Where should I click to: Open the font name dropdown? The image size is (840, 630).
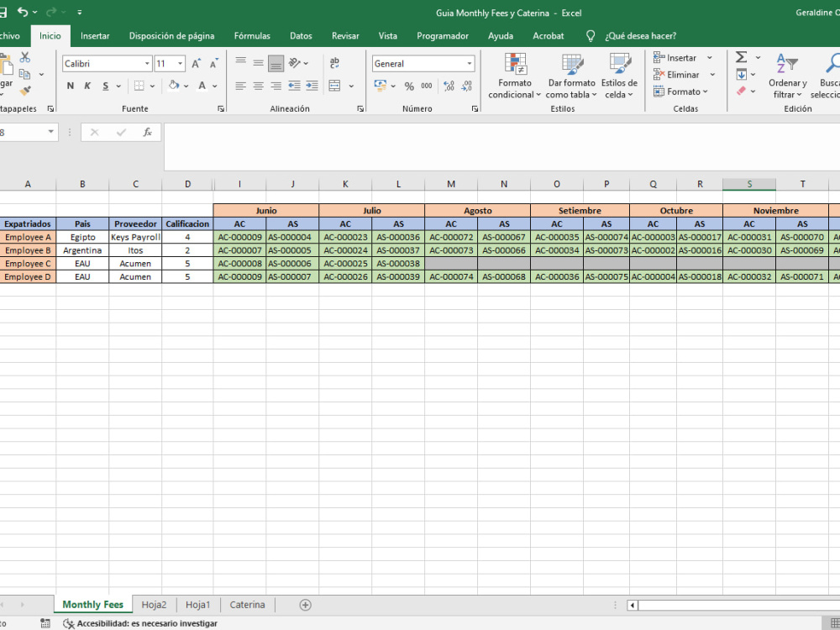point(147,64)
